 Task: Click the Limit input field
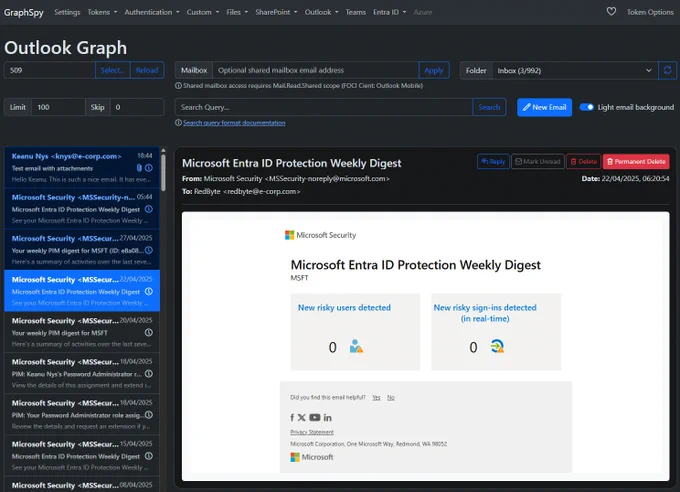(58, 107)
